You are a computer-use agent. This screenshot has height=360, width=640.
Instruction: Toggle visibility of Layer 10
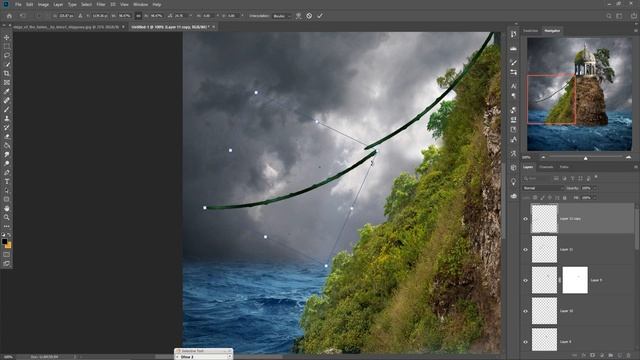[x=526, y=311]
